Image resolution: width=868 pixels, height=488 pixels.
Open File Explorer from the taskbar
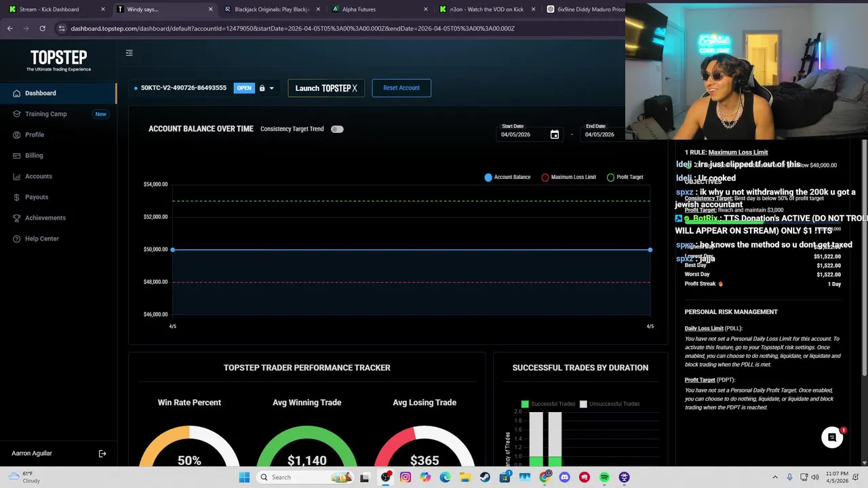465,477
